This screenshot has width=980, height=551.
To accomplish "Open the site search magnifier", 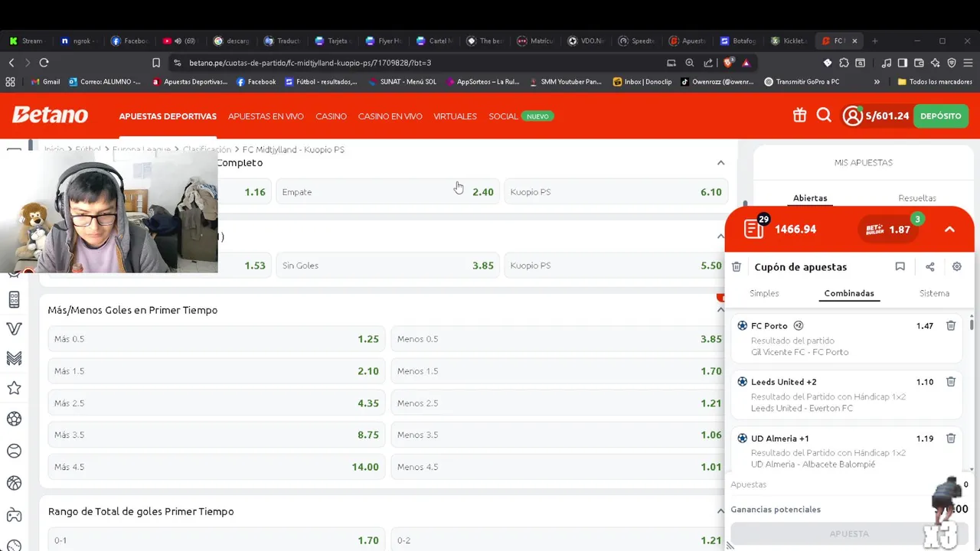I will pyautogui.click(x=824, y=116).
